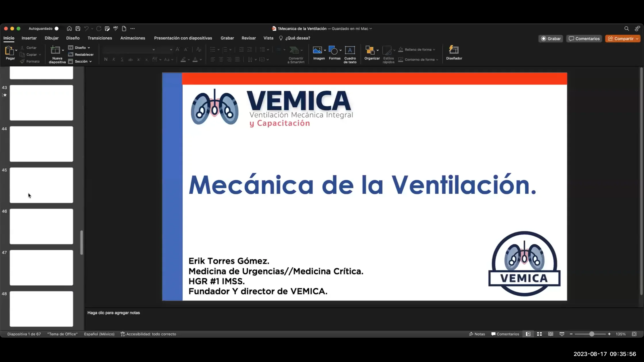This screenshot has height=362, width=644.
Task: Toggle strikethrough formatting
Action: coord(130,59)
